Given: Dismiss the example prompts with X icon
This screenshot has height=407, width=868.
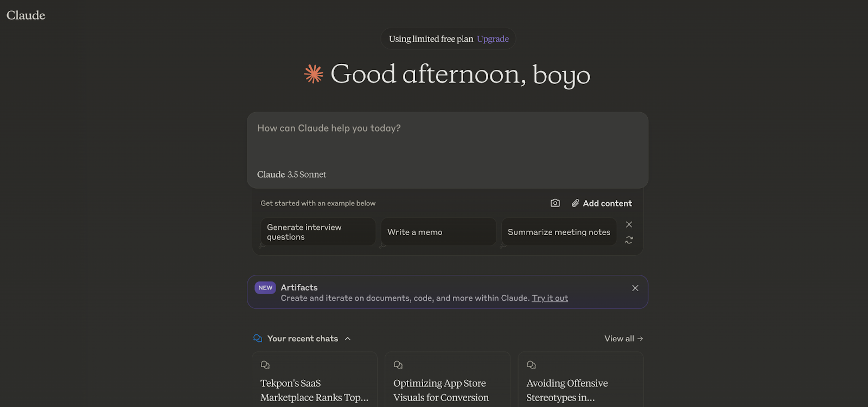Looking at the screenshot, I should (629, 224).
